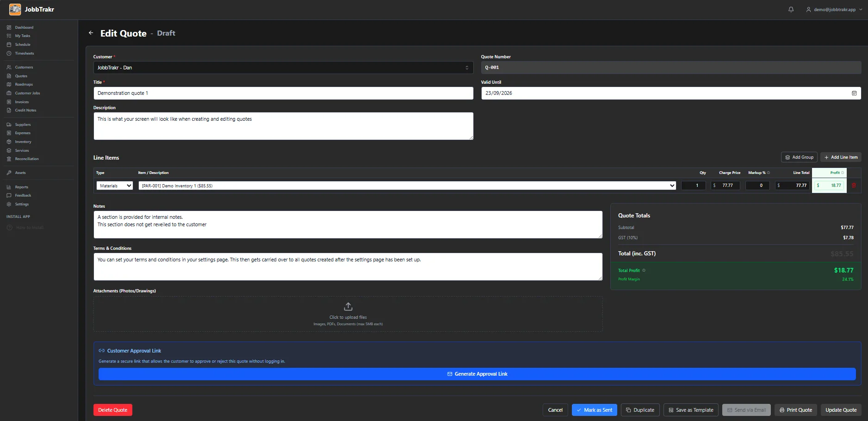Expand the demo@jobbtrakr.app account menu
Screen dimensions: 868x421
click(x=834, y=9)
